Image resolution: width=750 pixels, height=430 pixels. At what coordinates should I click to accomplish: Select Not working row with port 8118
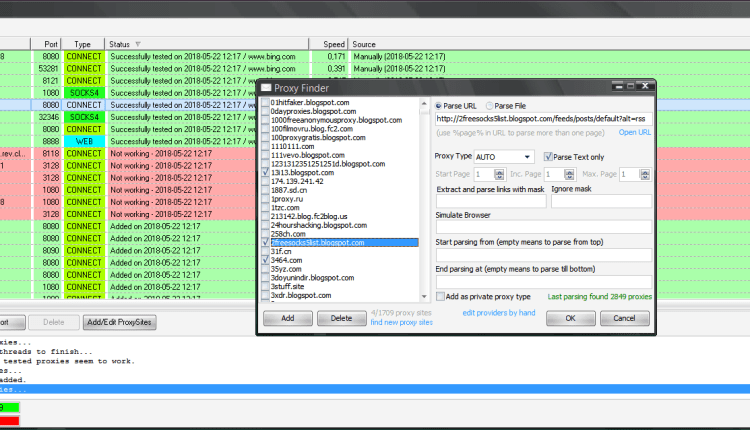click(x=128, y=154)
